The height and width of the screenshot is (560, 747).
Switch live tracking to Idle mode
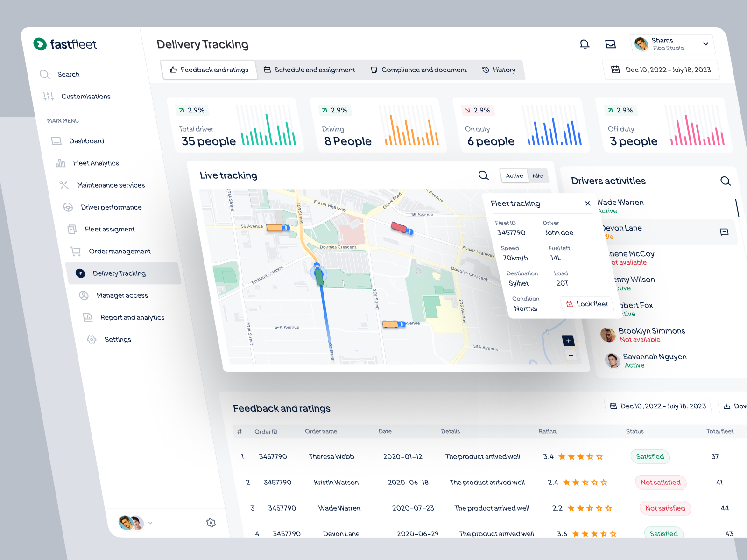(538, 175)
